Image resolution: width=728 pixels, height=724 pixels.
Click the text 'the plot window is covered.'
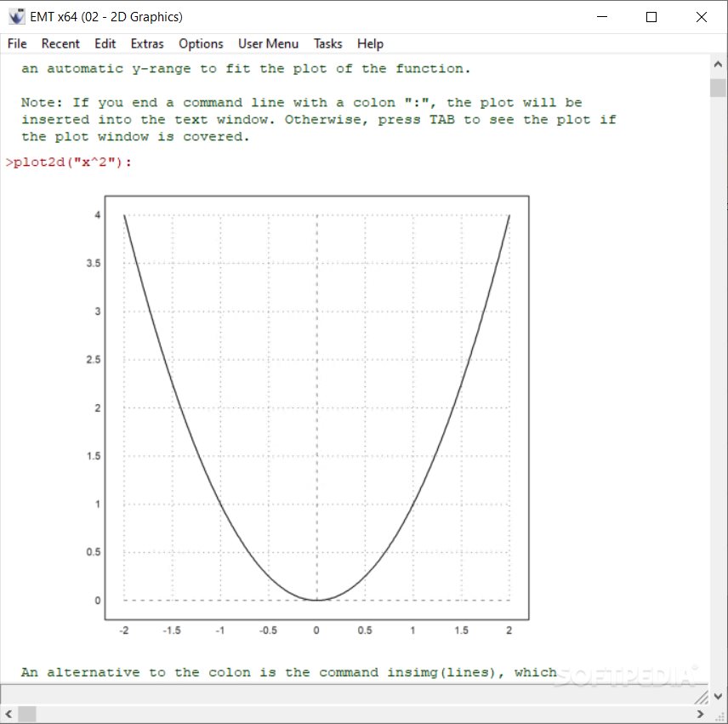(135, 136)
